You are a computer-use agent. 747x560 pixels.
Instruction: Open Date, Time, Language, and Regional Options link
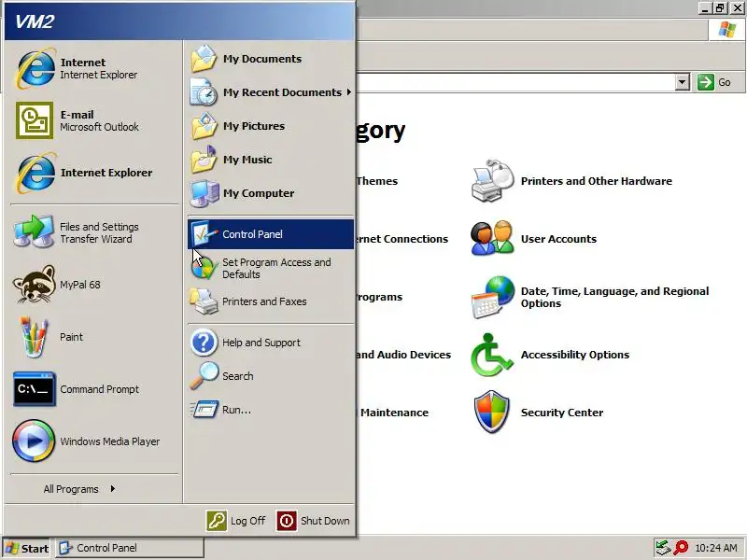[614, 297]
